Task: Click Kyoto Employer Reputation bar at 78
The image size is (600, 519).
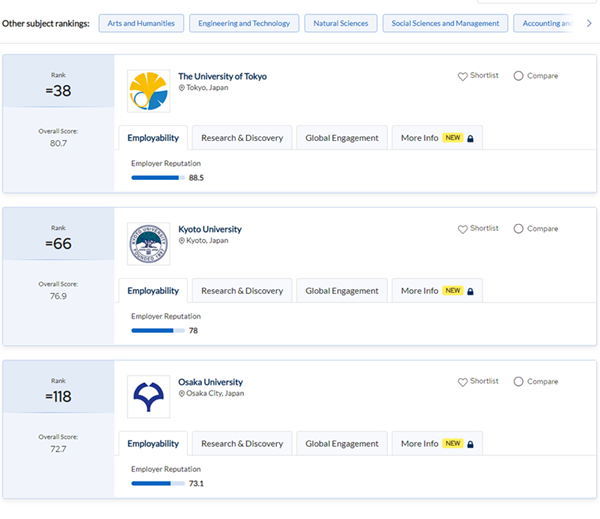Action: tap(158, 331)
